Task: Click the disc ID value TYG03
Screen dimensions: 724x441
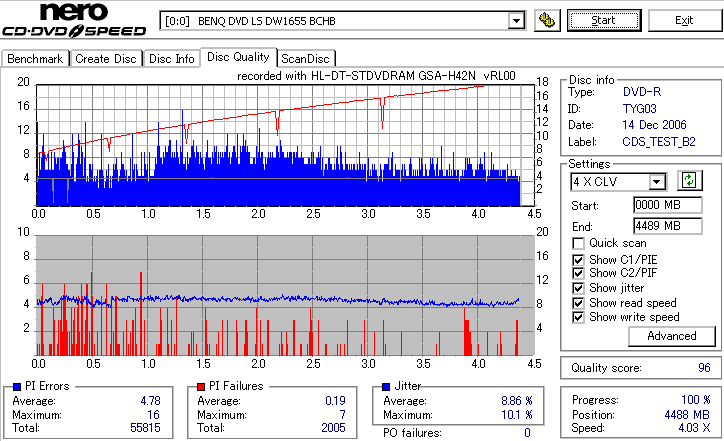Action: point(640,109)
